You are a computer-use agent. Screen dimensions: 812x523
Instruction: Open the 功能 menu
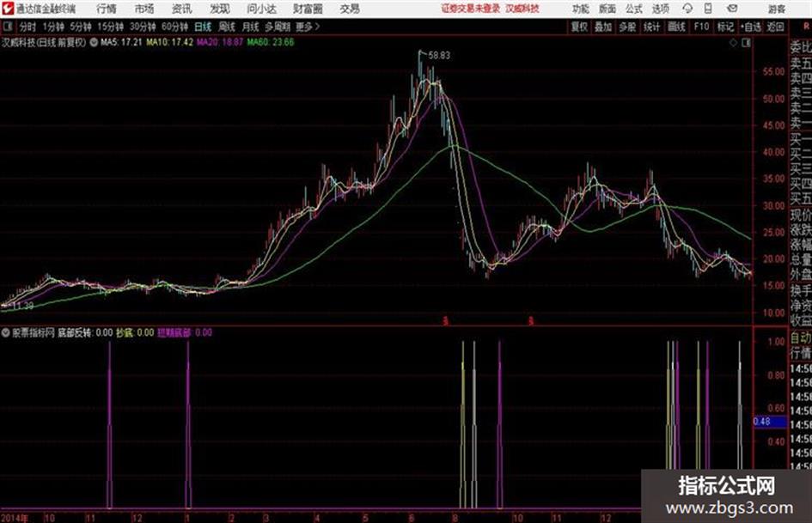(581, 9)
